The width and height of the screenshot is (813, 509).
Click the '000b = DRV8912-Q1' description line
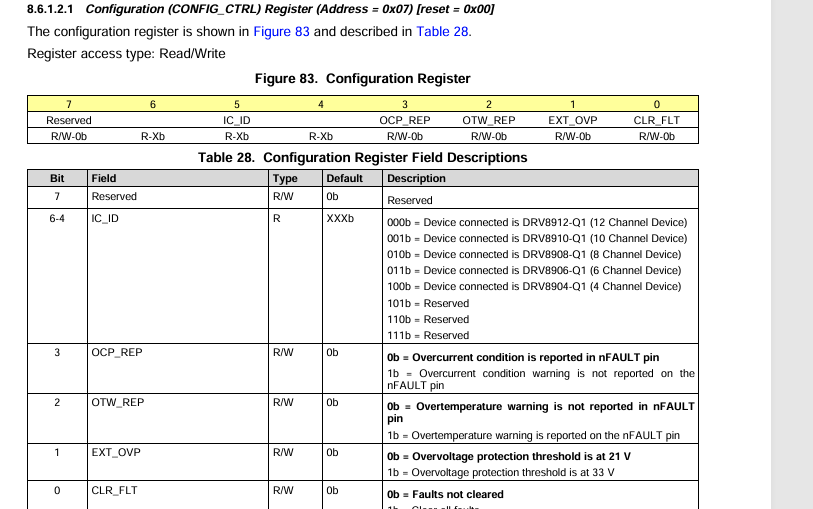pos(537,222)
